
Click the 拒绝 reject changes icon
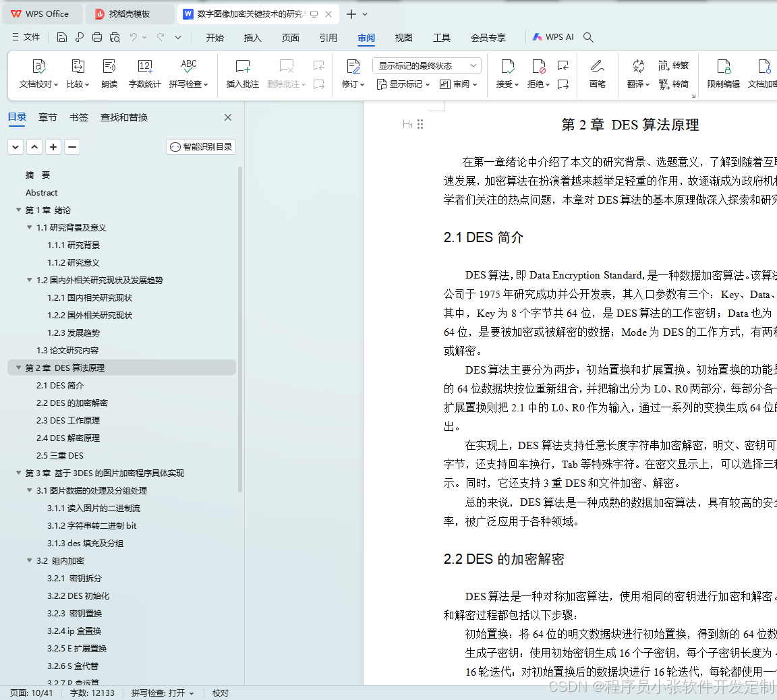click(x=538, y=66)
